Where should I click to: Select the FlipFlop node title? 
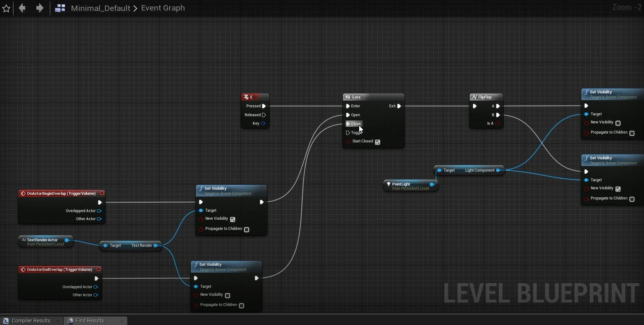point(486,97)
